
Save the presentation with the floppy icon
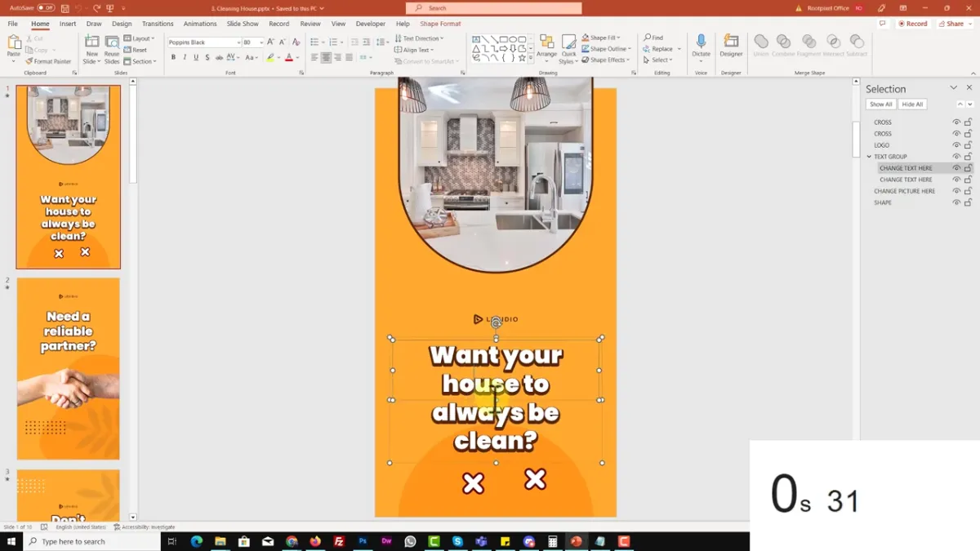pyautogui.click(x=64, y=8)
